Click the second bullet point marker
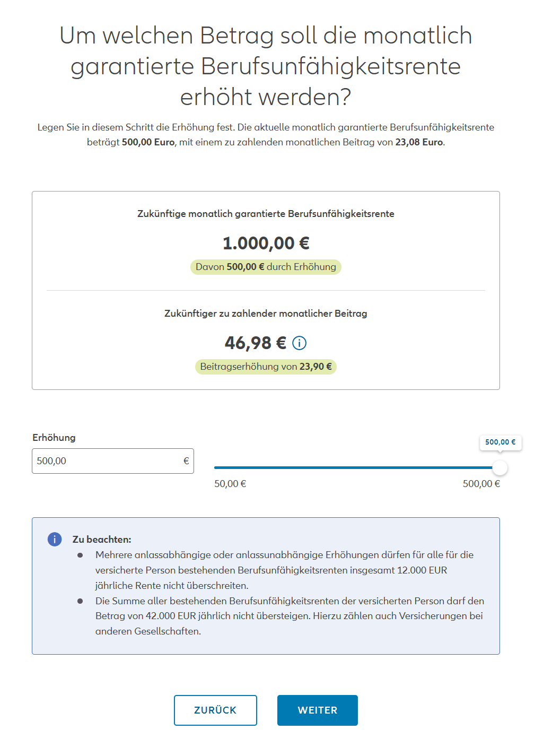The image size is (535, 756). pos(80,601)
